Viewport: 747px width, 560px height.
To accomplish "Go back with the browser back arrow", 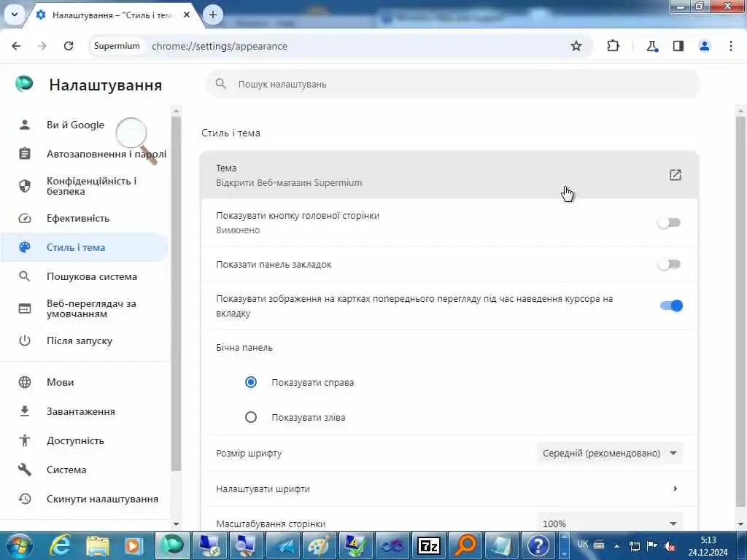I will (x=16, y=46).
